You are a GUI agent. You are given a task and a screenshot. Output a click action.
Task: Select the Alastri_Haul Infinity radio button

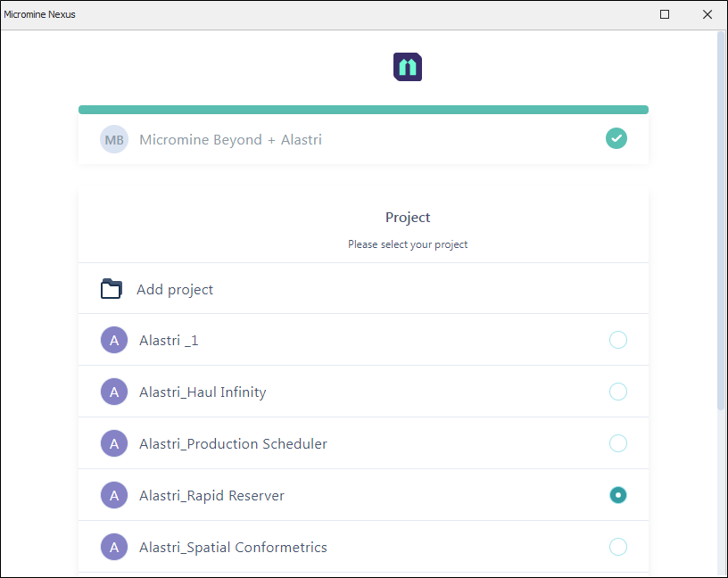pyautogui.click(x=618, y=392)
